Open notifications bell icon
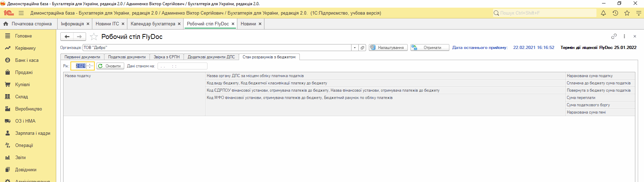644x182 pixels. (x=603, y=13)
